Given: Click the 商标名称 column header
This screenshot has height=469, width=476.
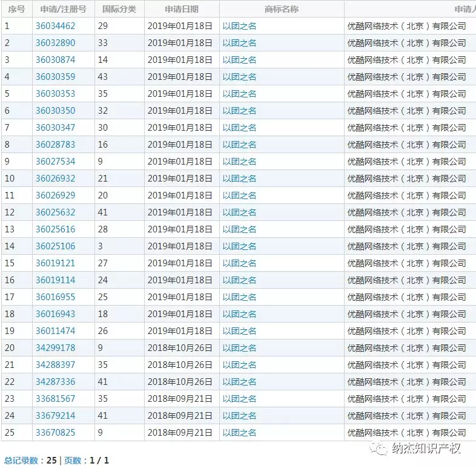Looking at the screenshot, I should pyautogui.click(x=282, y=9).
